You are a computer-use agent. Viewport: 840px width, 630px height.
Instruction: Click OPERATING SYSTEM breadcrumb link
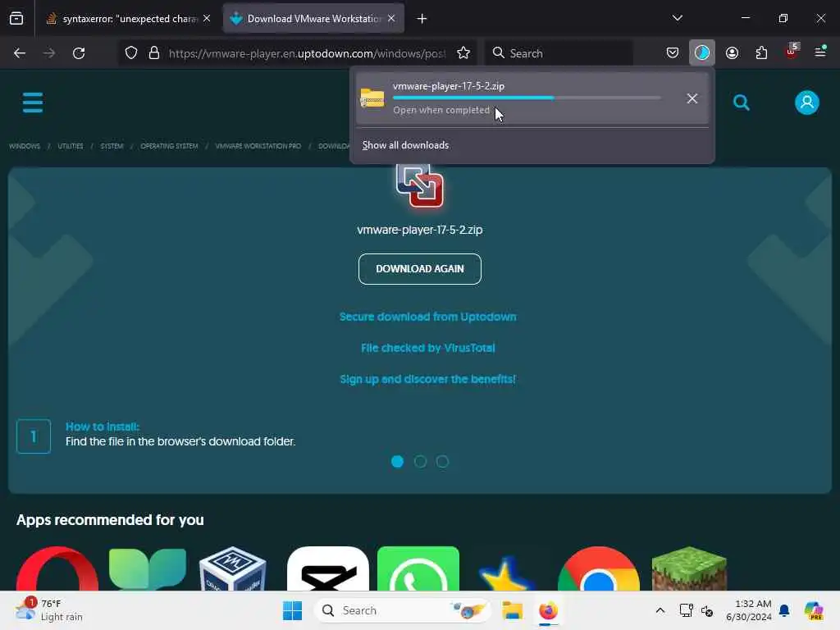[169, 146]
